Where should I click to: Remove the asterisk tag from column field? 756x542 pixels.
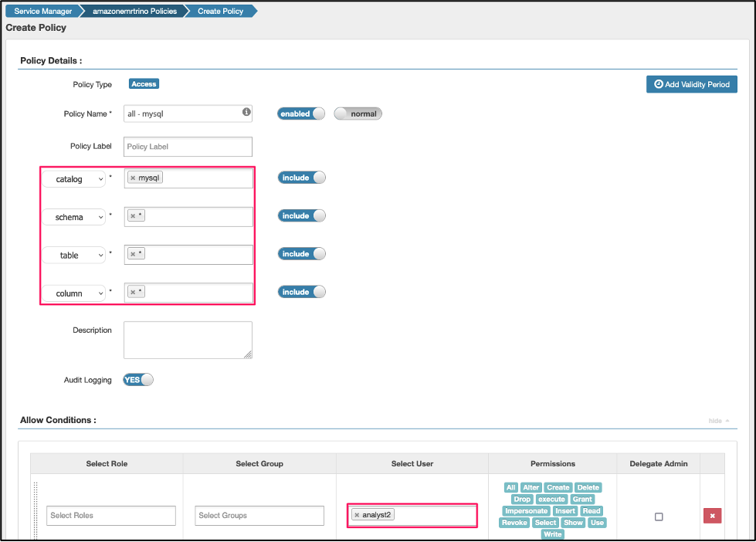tap(133, 292)
